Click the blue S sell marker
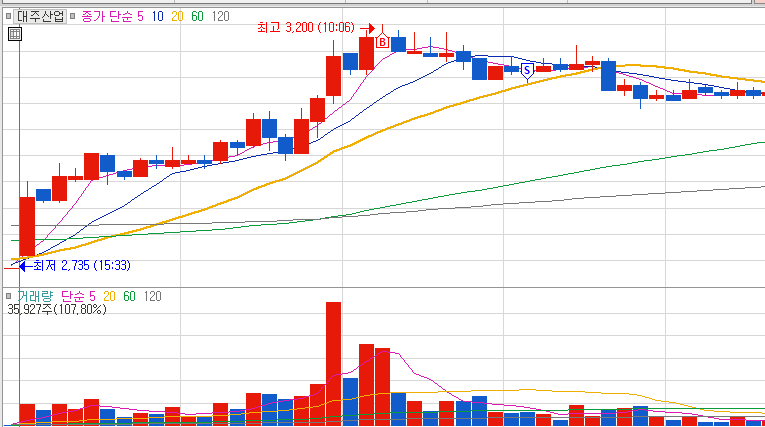This screenshot has height=427, width=765. tap(527, 71)
